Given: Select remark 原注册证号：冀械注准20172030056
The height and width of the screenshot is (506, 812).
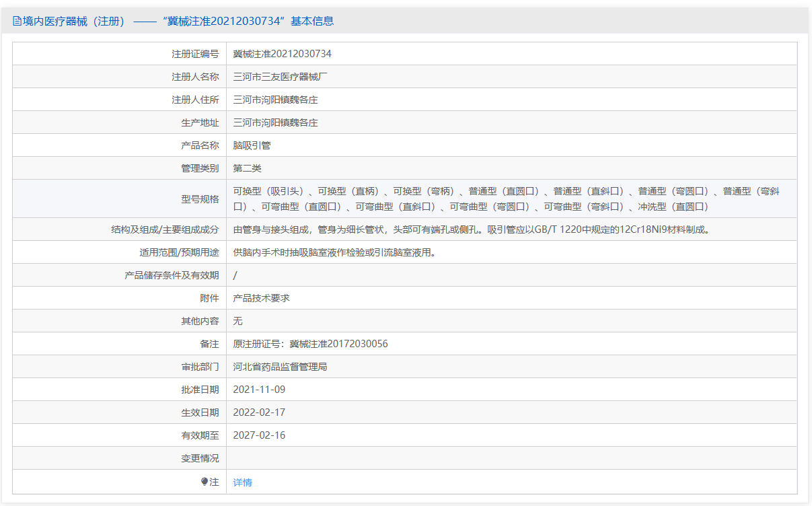Looking at the screenshot, I should [x=310, y=344].
